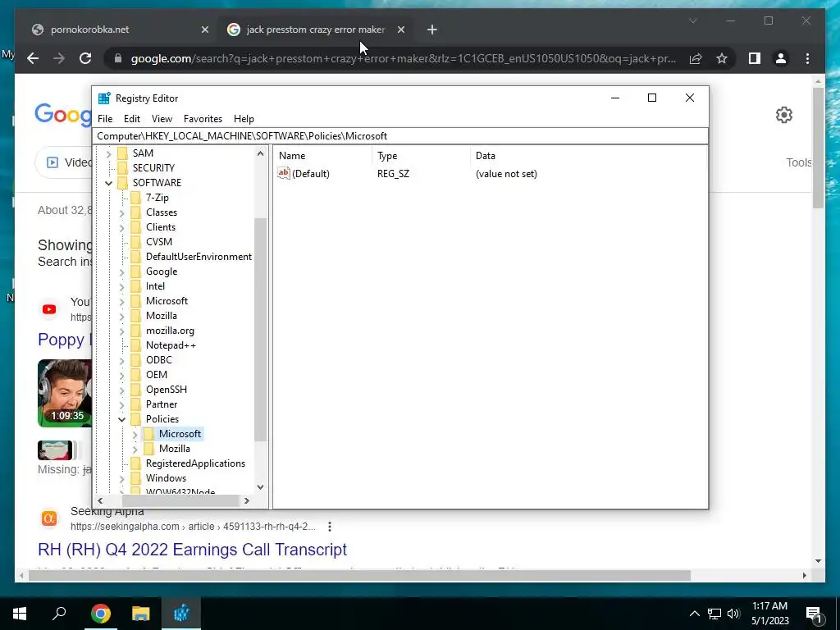Click the Registry Editor taskbar icon

coord(181,614)
